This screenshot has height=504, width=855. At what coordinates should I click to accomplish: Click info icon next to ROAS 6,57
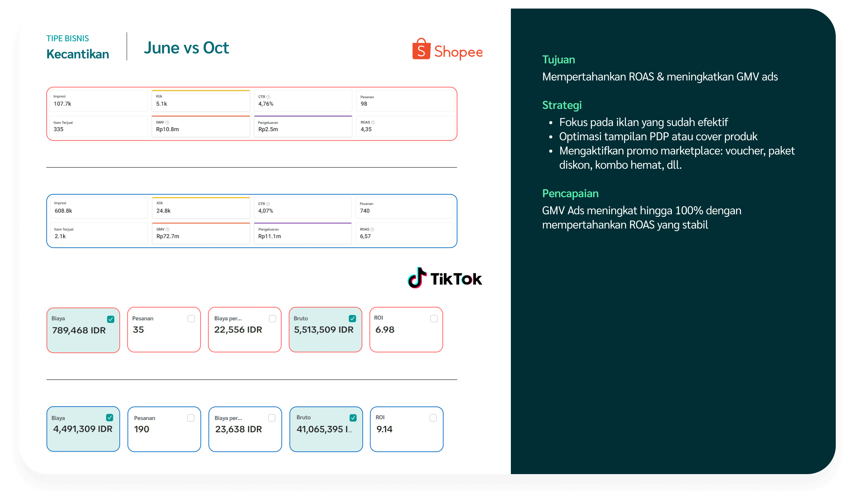tap(372, 230)
